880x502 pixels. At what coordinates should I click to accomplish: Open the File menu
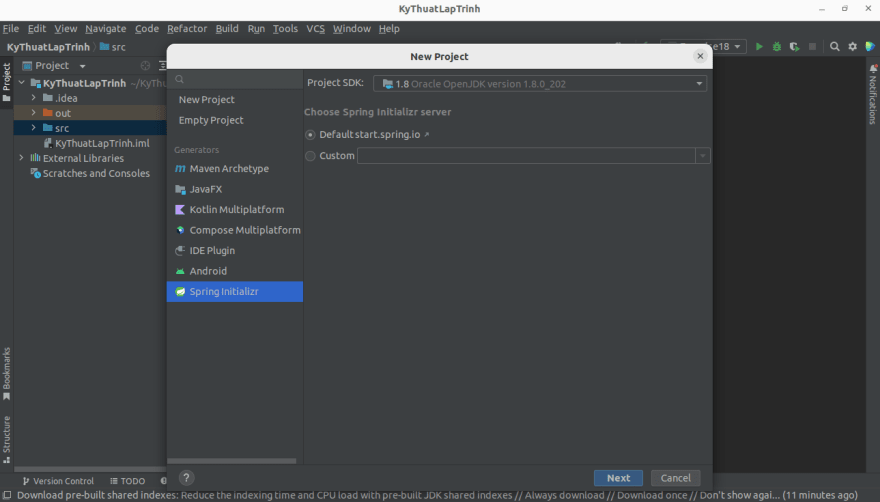tap(11, 29)
